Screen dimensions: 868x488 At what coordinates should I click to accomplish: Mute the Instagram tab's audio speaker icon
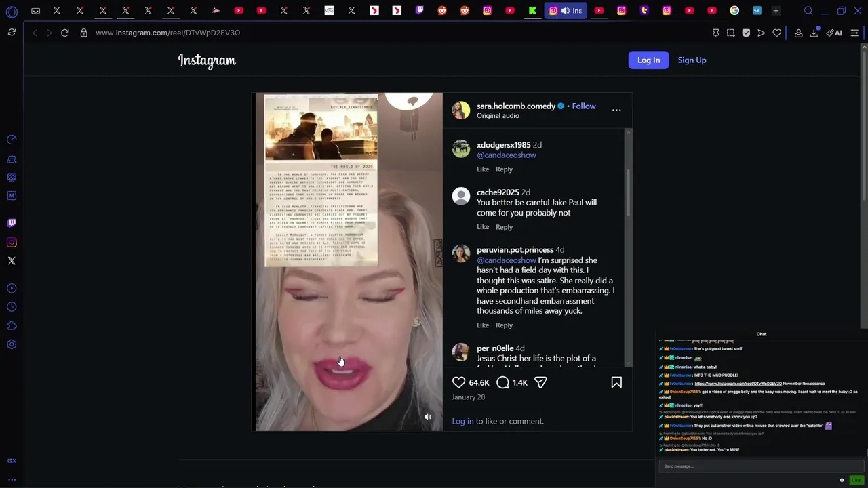565,11
